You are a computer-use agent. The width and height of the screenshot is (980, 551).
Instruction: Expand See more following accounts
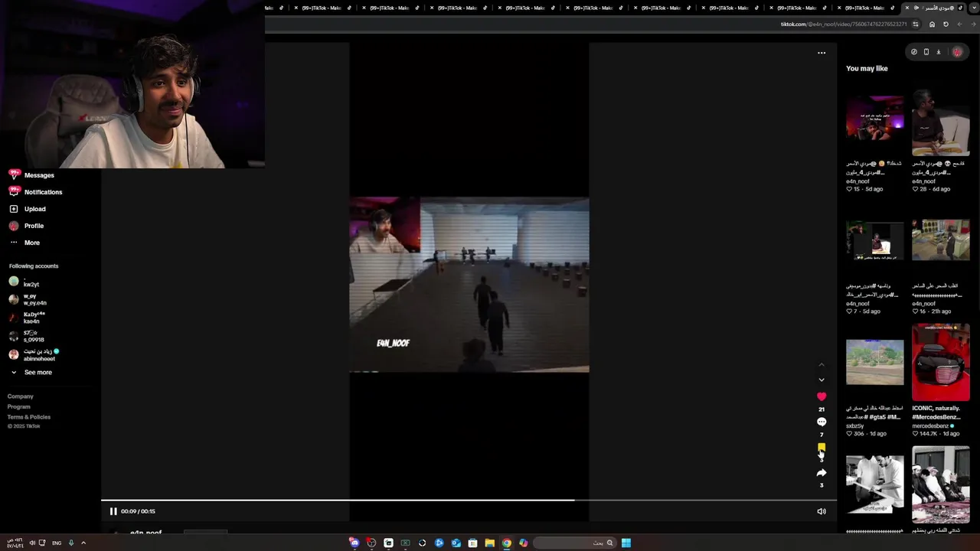pyautogui.click(x=38, y=373)
